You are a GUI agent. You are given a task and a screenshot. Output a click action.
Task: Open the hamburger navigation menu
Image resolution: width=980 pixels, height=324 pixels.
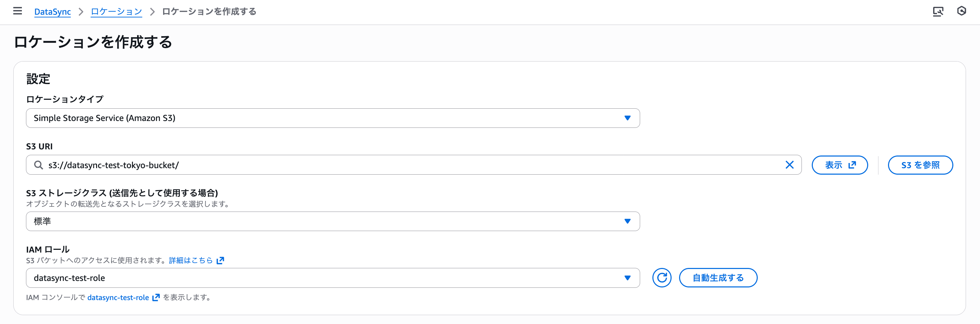(x=17, y=11)
